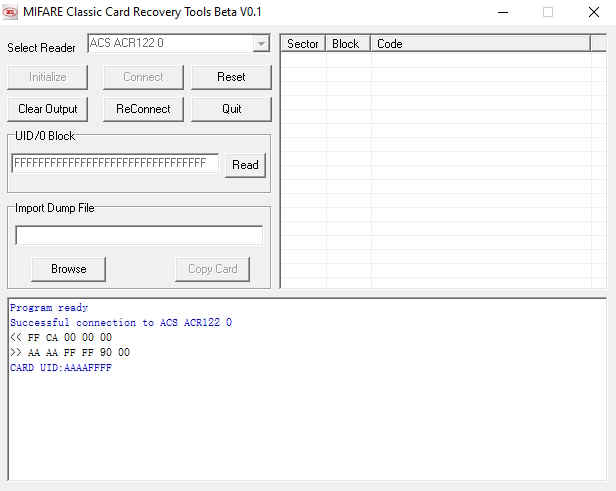Minimize the MIFARE Recovery Tools window
616x491 pixels.
click(503, 12)
